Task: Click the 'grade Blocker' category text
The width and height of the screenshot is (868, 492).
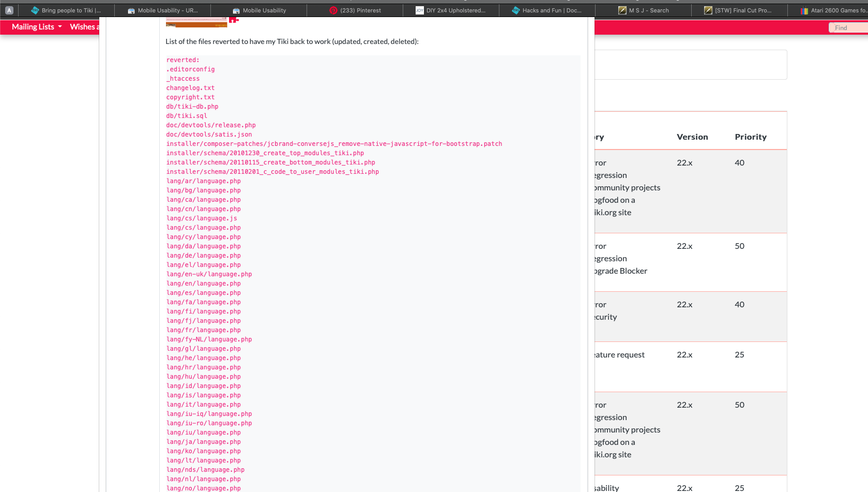Action: tap(621, 271)
